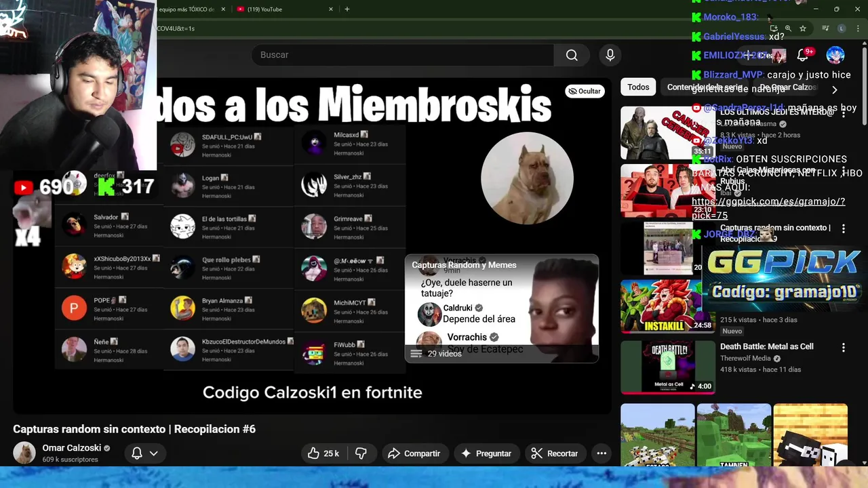Hide end screen with the Ocultar button
Screen dimensions: 868x488
[x=585, y=91]
